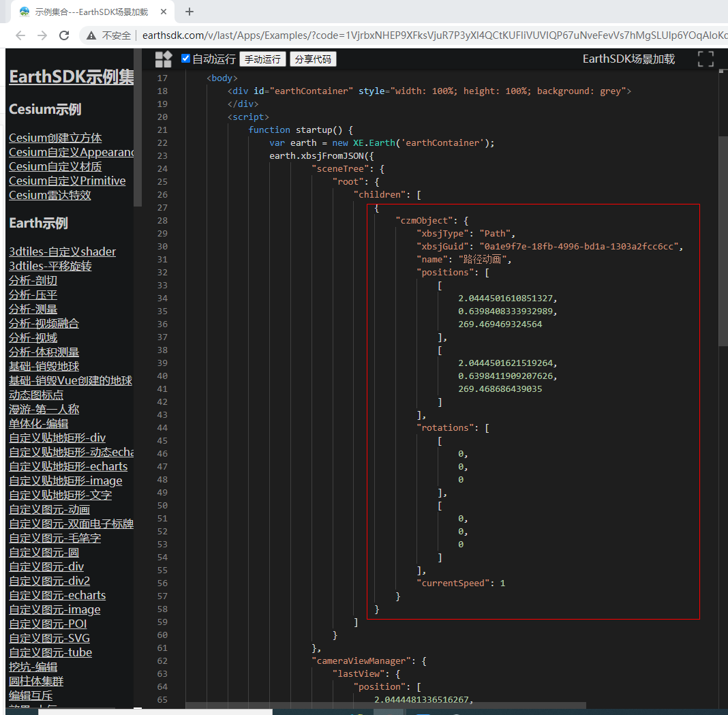Close the EarthSDK browser tab
Screen dimensions: 728x715
pyautogui.click(x=164, y=12)
